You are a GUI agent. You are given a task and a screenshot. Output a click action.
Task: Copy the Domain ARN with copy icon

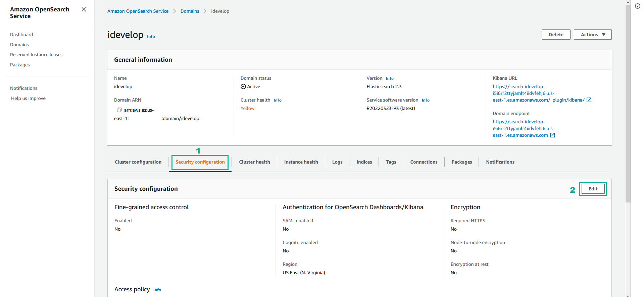(119, 110)
